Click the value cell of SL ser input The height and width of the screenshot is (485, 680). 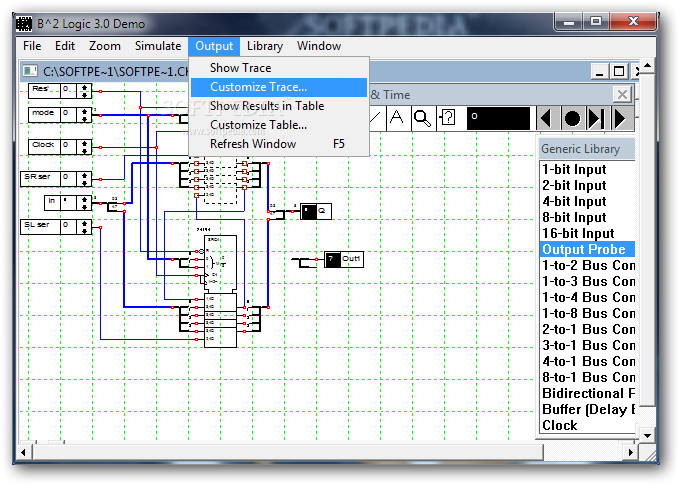point(68,227)
